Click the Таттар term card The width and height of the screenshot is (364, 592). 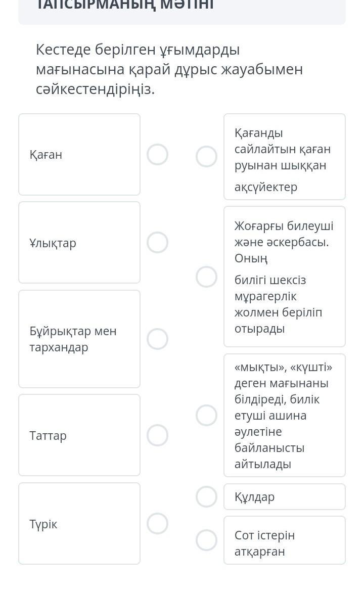(x=79, y=435)
